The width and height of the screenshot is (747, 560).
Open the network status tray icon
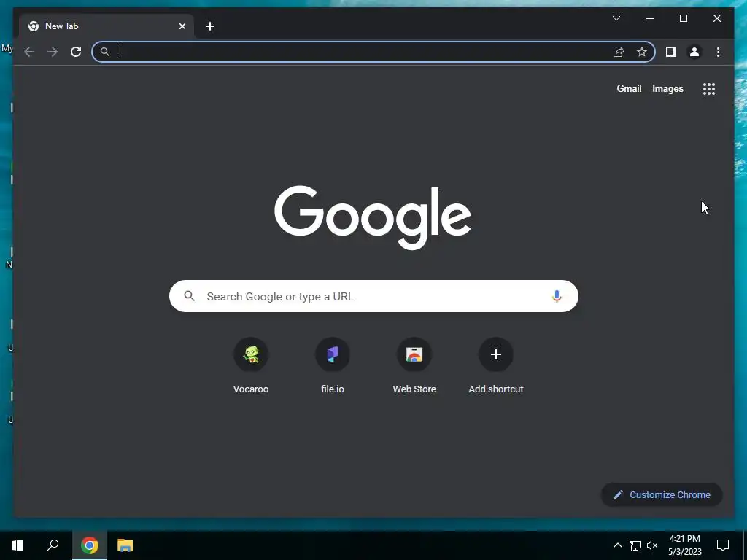635,545
